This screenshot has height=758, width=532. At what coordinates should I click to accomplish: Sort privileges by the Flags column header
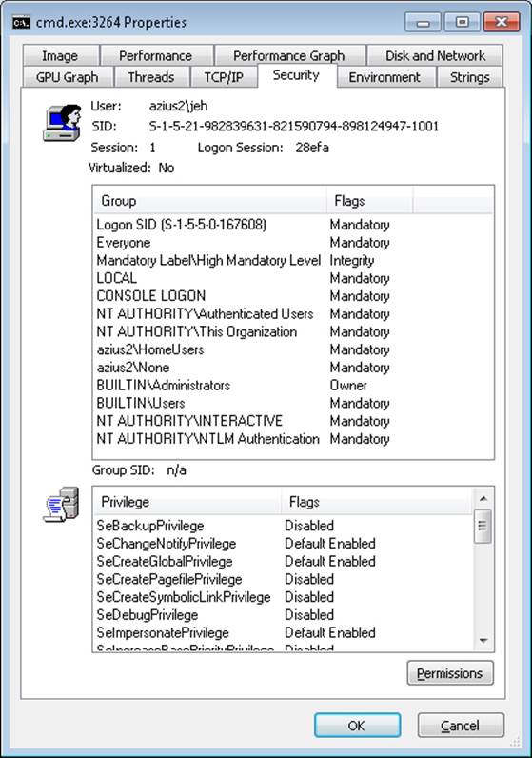376,502
